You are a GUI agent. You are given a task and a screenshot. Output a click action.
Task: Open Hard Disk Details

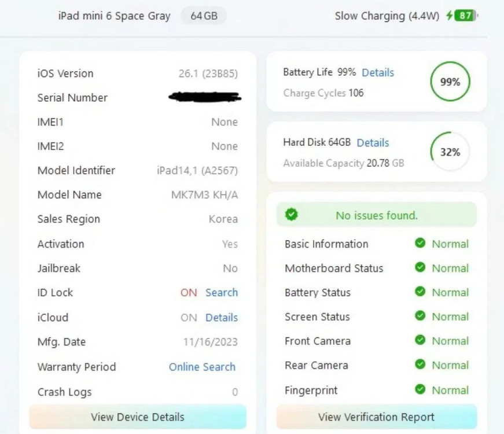pos(373,142)
